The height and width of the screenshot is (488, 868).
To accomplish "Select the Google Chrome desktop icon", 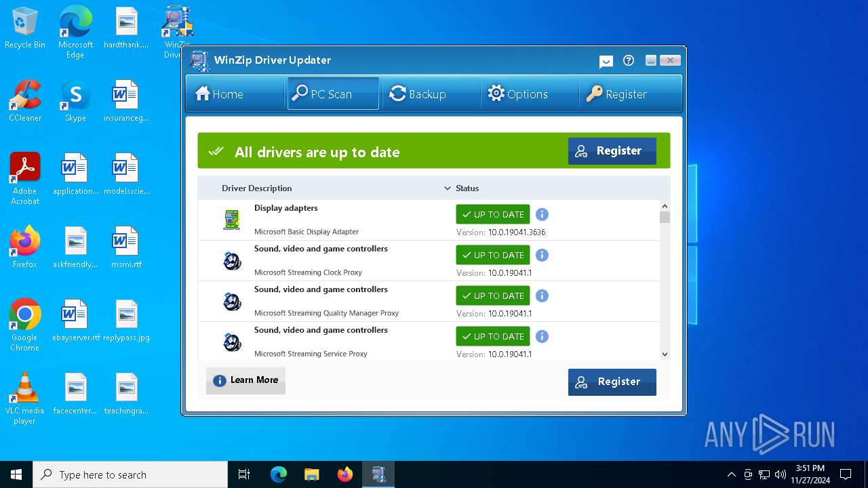I will pos(25,325).
